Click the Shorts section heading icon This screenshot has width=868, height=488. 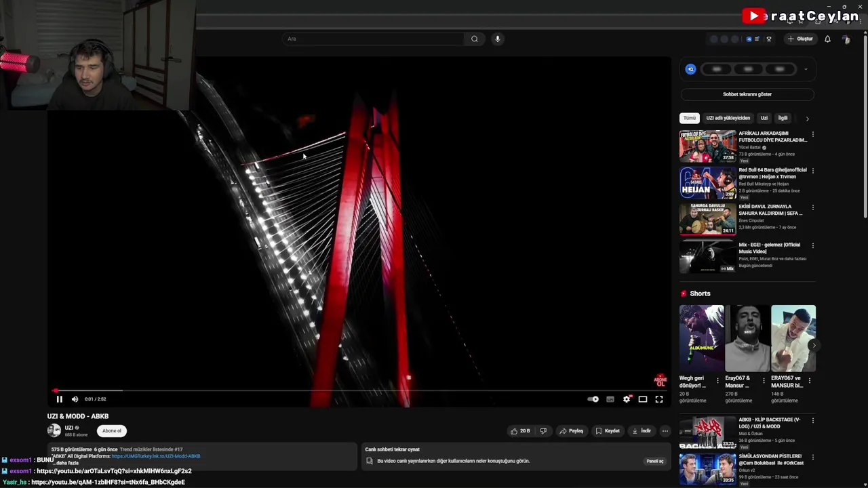[684, 293]
